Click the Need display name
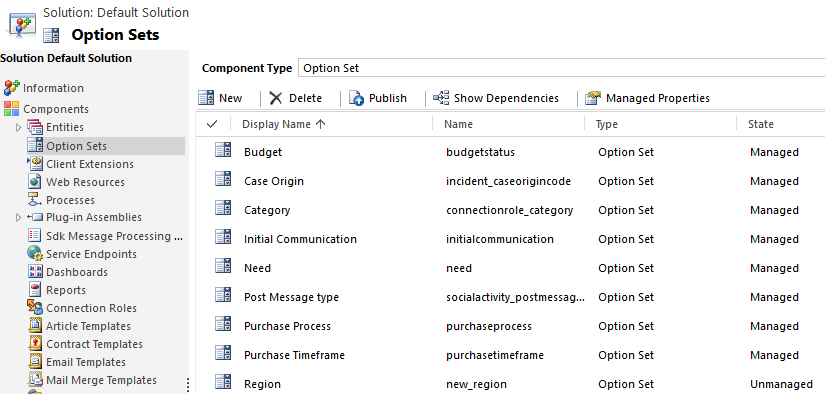This screenshot has width=825, height=394. 257,268
